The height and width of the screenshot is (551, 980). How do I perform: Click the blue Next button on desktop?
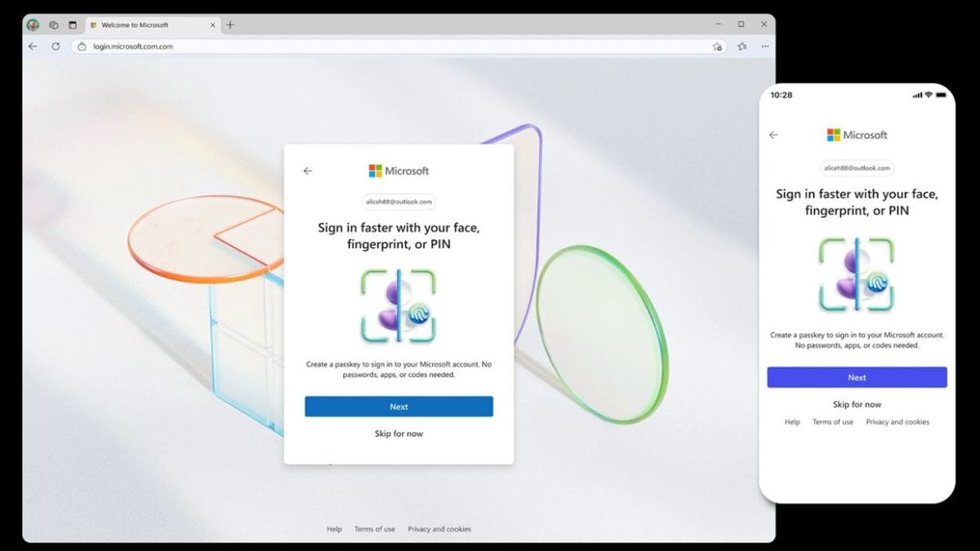399,407
